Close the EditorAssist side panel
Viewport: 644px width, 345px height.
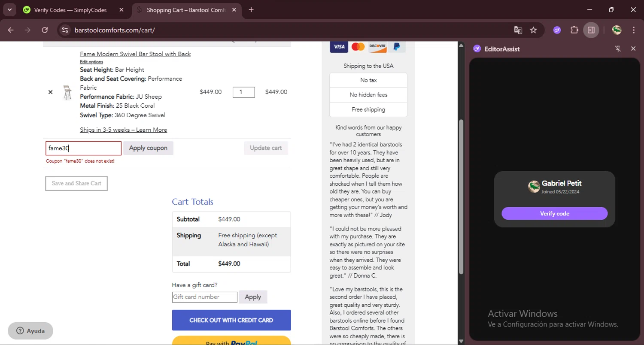click(633, 49)
